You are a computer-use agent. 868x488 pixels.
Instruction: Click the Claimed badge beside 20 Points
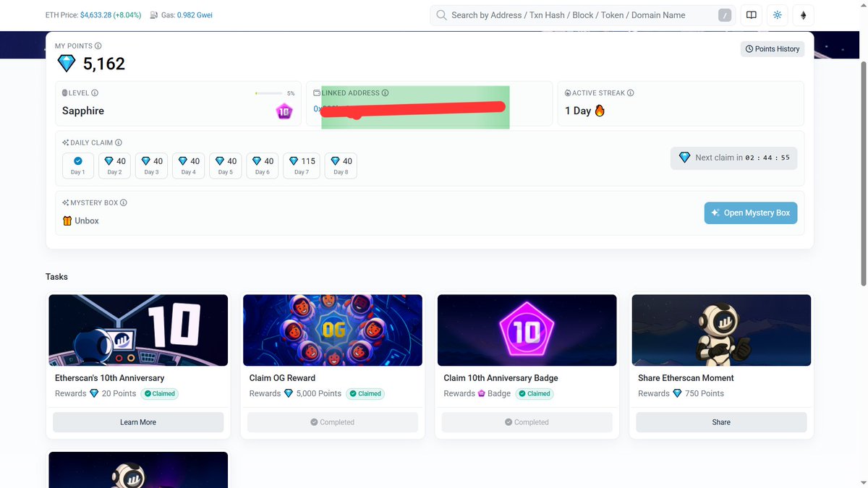tap(159, 394)
